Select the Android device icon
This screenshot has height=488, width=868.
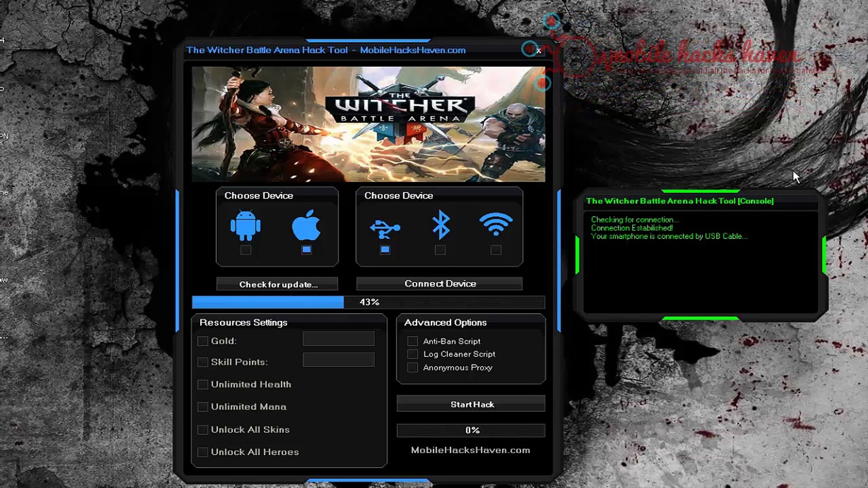pos(245,225)
